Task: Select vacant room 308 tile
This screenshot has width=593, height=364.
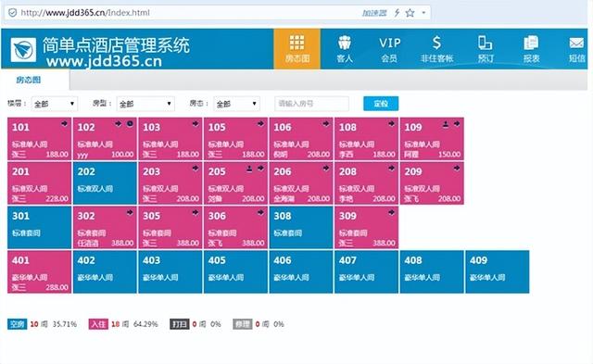Action: 301,228
